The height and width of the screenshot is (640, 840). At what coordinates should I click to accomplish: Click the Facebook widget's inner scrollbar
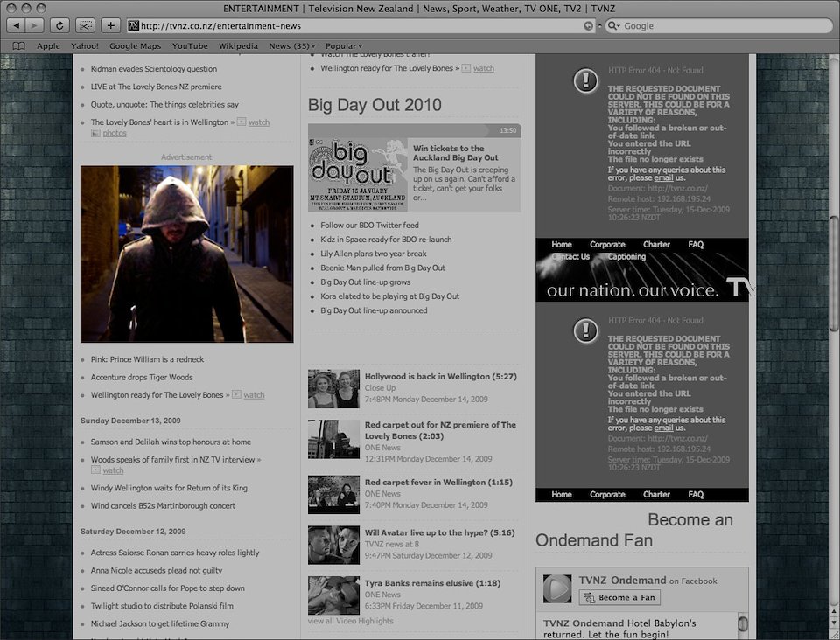click(x=743, y=624)
